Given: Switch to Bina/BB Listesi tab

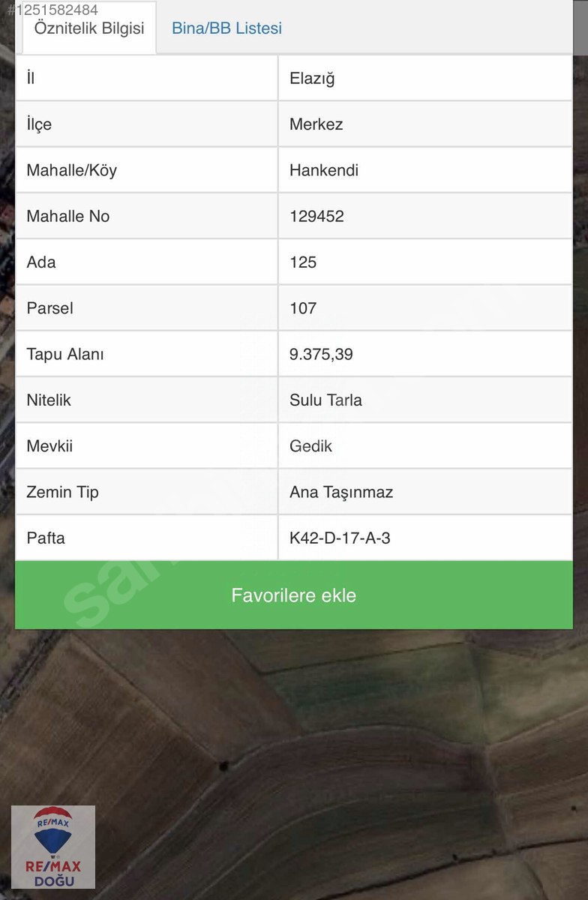Looking at the screenshot, I should [x=226, y=28].
